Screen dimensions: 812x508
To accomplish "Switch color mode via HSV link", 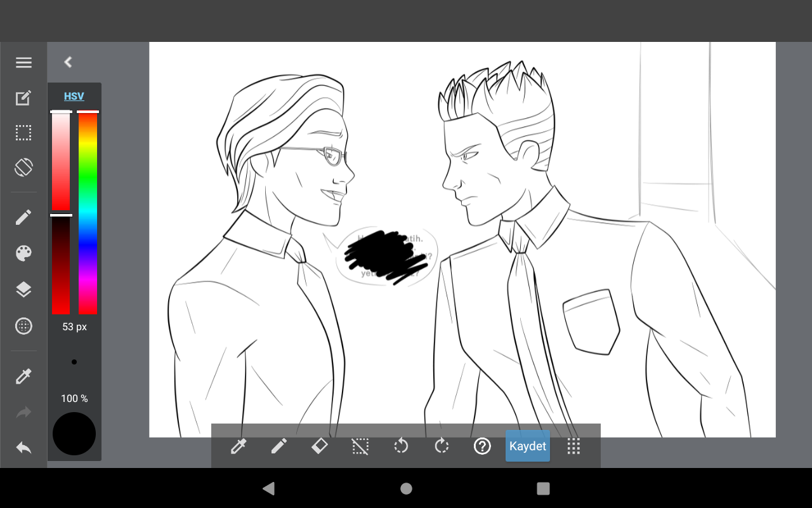I will click(x=74, y=97).
